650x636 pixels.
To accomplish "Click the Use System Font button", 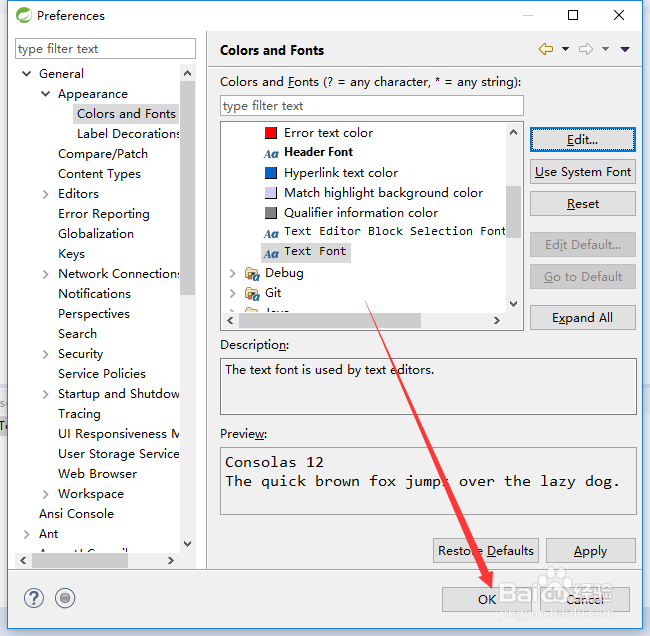I will [582, 172].
